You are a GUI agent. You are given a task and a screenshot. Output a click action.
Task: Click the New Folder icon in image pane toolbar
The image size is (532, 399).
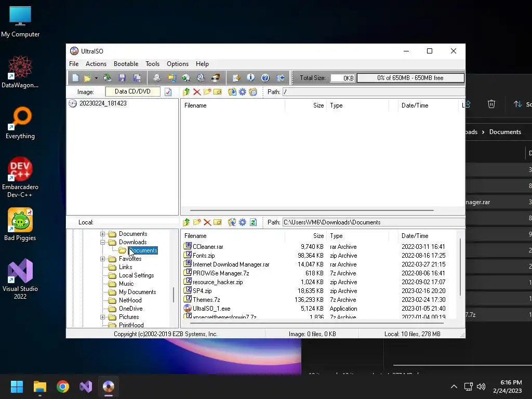207,92
